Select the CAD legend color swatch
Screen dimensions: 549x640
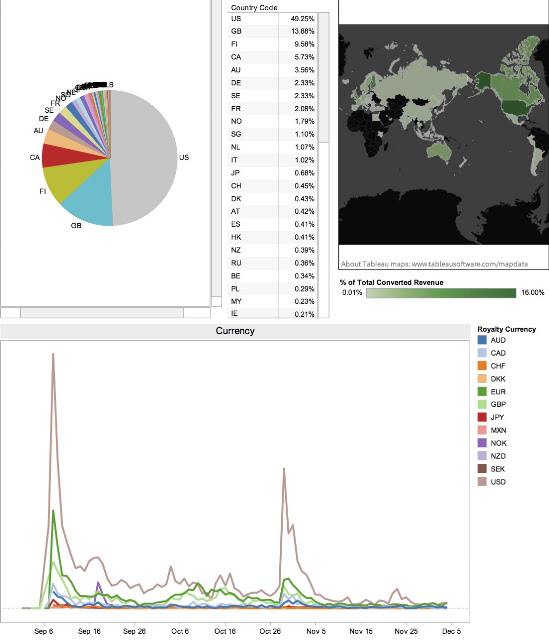coord(482,353)
